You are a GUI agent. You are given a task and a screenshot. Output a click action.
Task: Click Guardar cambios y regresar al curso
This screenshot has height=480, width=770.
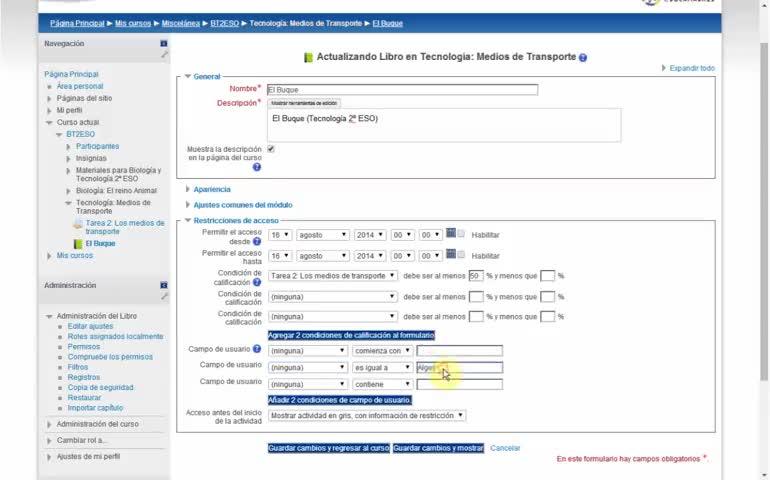click(x=329, y=448)
